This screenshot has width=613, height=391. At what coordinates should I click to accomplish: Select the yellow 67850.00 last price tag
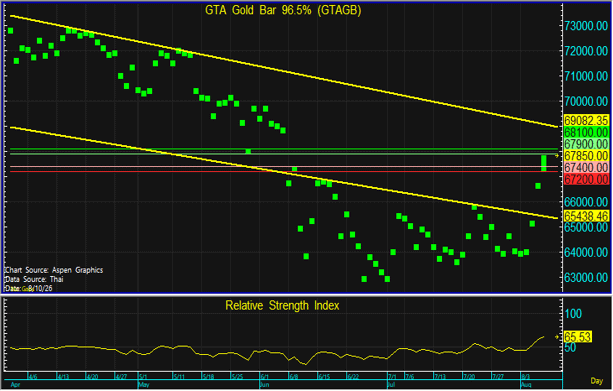click(586, 156)
